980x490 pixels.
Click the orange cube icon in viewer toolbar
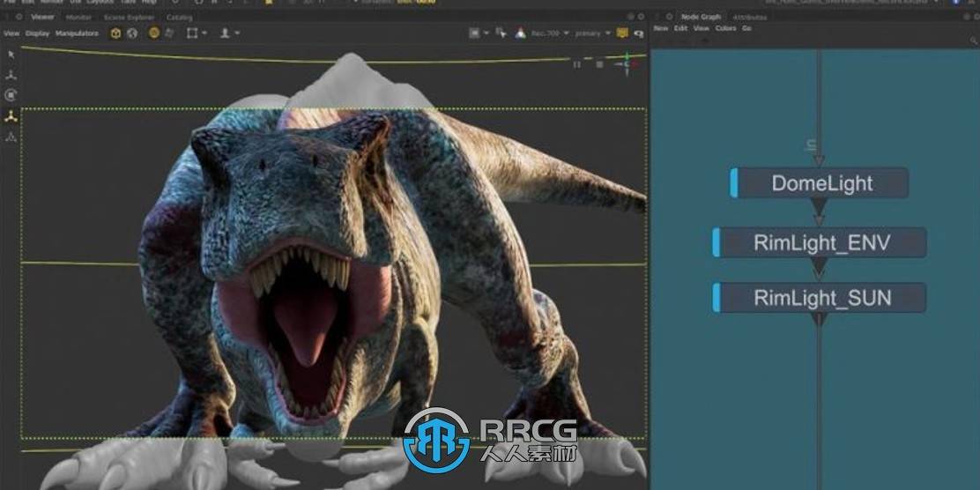(x=115, y=33)
